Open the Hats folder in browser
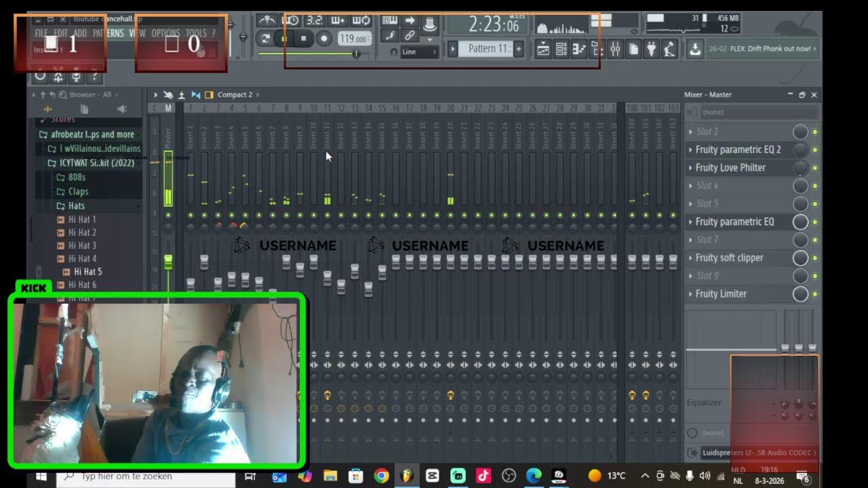The image size is (868, 488). pos(77,205)
